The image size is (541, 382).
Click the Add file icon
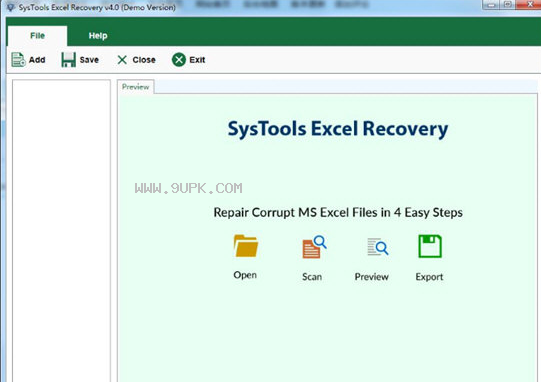click(18, 60)
